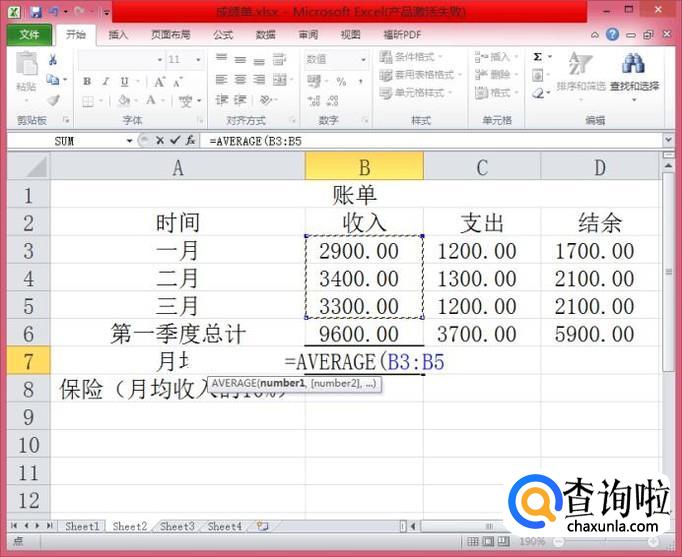Open the Insert Function fx dialog
This screenshot has height=557, width=682.
(x=190, y=141)
